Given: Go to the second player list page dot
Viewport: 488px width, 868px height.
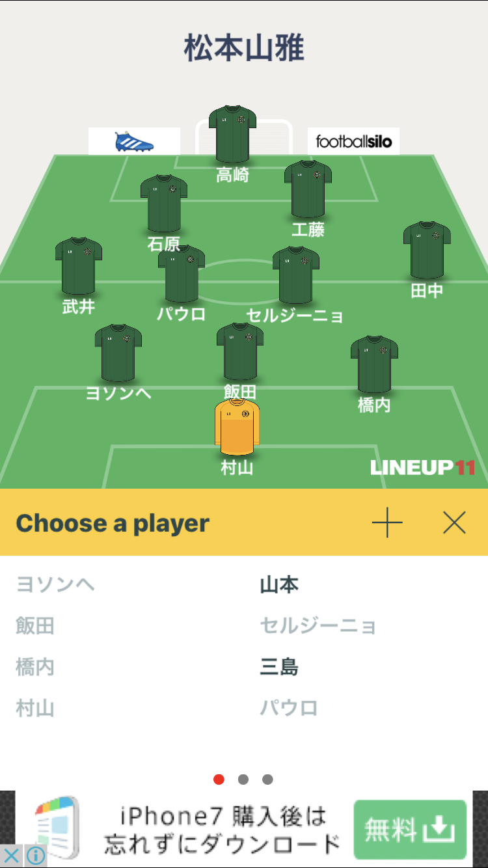Looking at the screenshot, I should pyautogui.click(x=243, y=780).
